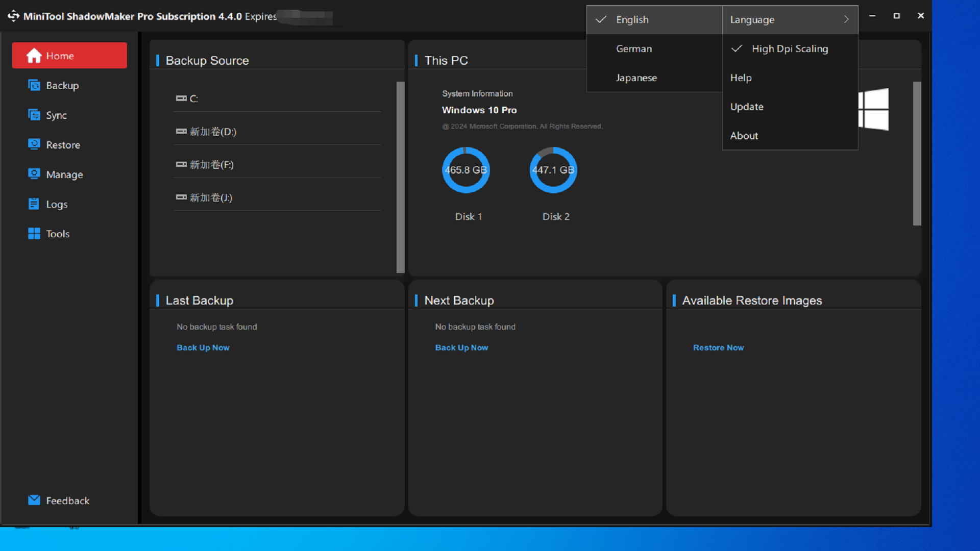Click the Feedback envelope icon
The width and height of the screenshot is (980, 551).
tap(34, 500)
